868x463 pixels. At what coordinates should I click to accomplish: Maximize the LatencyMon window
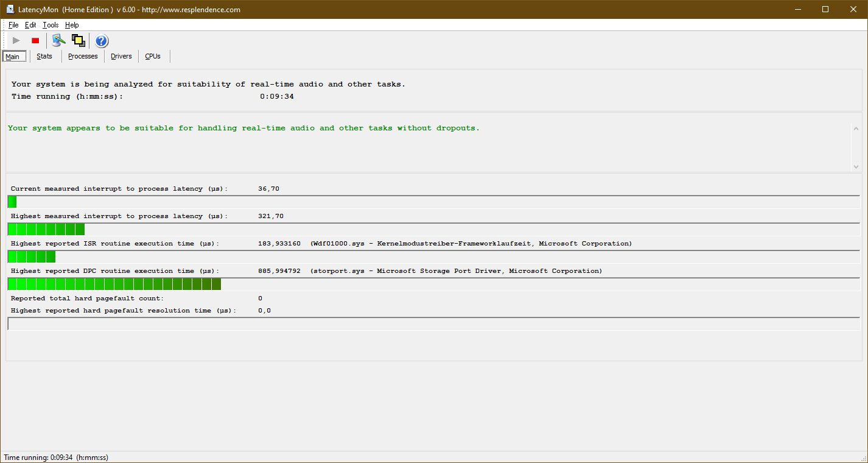[825, 9]
